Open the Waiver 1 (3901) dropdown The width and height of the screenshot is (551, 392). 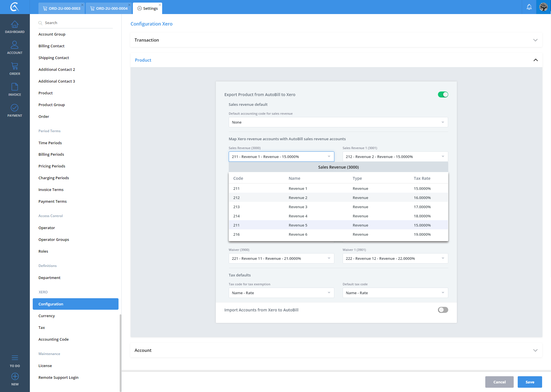click(x=395, y=258)
